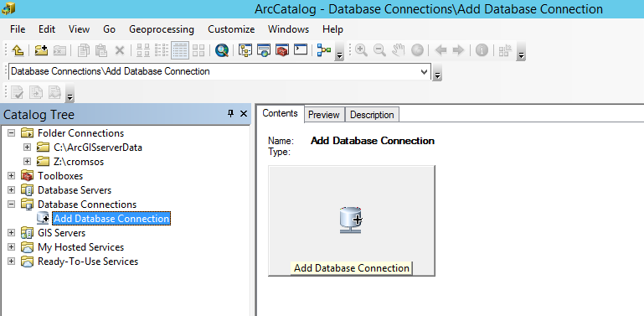The width and height of the screenshot is (644, 316).
Task: Click the Full Extent globe icon
Action: coord(417,50)
